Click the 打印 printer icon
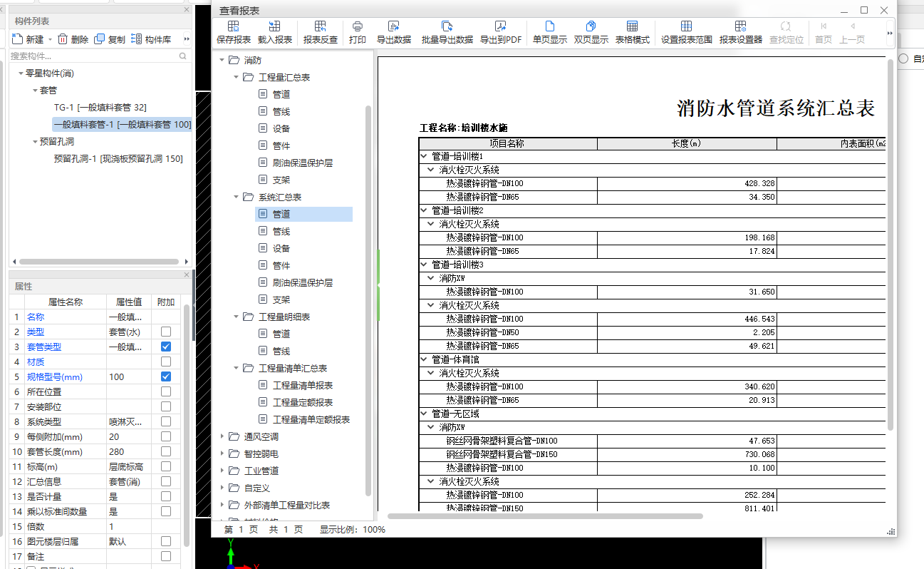This screenshot has height=569, width=924. tap(358, 33)
